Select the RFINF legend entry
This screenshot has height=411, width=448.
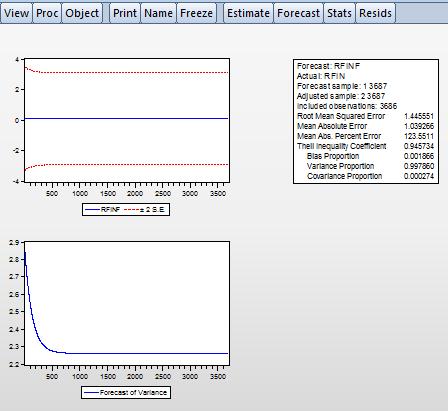coord(103,210)
